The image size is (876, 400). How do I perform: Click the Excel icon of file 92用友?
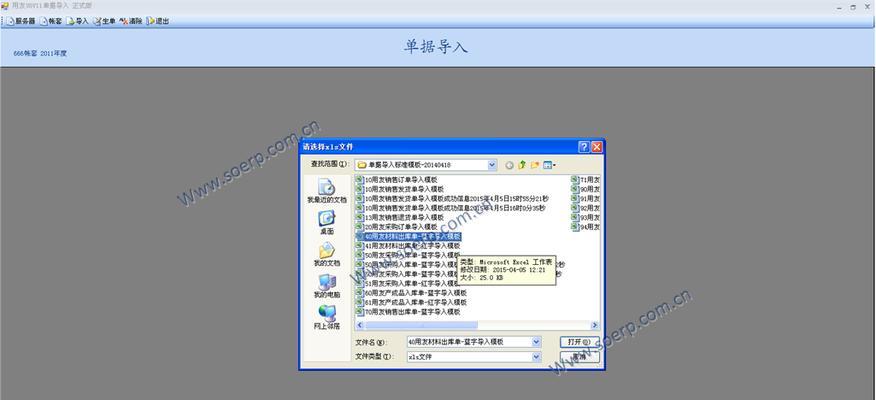(575, 208)
